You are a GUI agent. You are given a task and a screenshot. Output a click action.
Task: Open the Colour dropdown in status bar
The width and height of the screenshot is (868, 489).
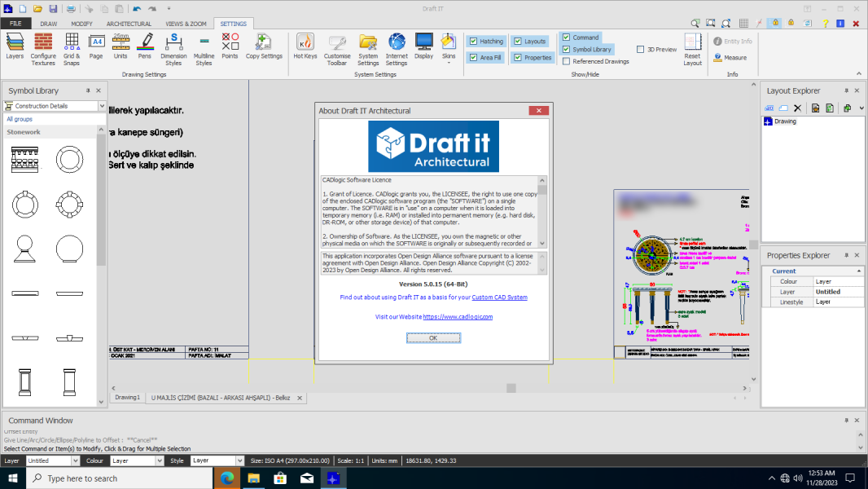[160, 460]
